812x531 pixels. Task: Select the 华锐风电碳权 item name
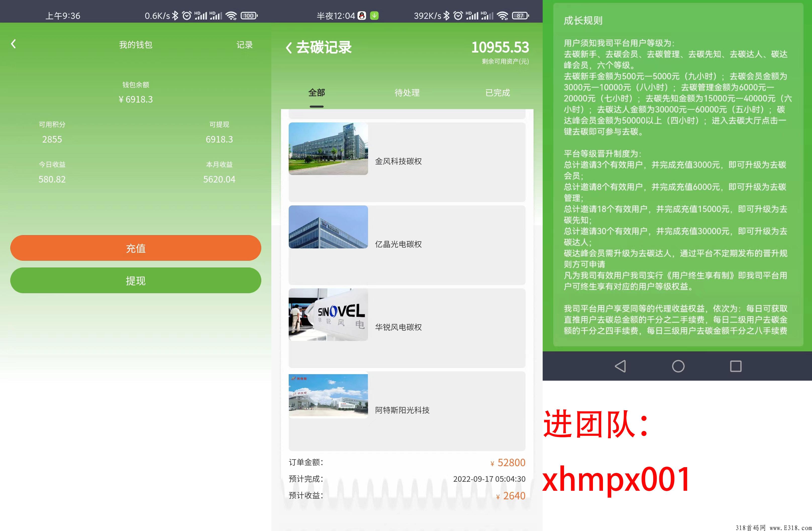tap(398, 327)
